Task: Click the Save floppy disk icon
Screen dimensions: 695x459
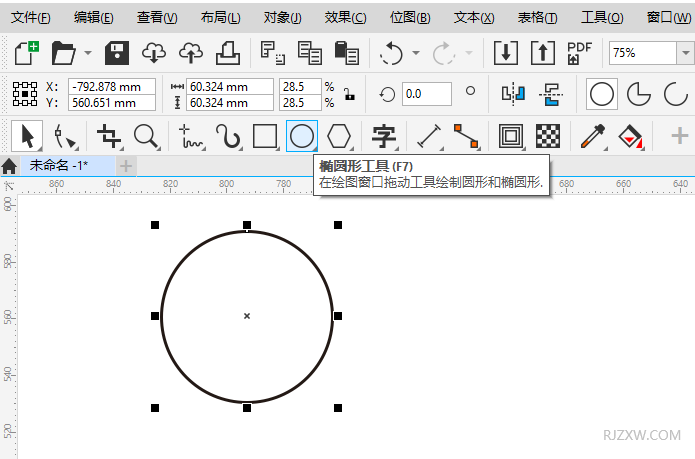Action: 118,53
